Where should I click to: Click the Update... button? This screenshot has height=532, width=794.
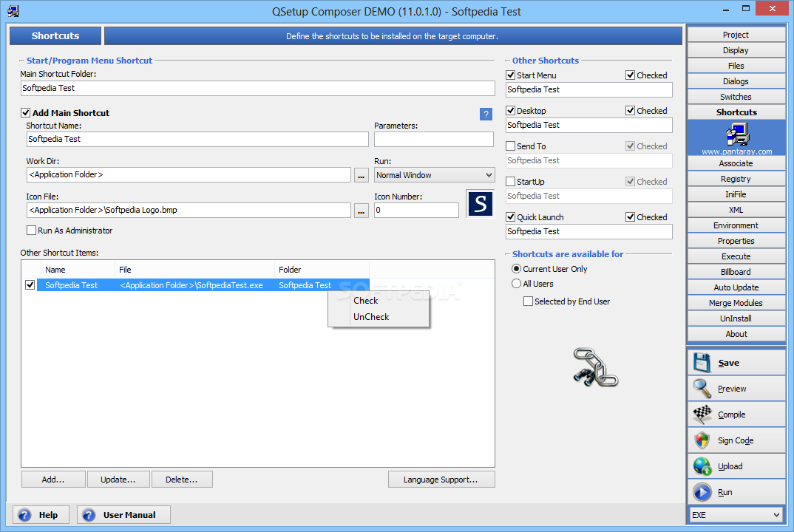pyautogui.click(x=118, y=480)
